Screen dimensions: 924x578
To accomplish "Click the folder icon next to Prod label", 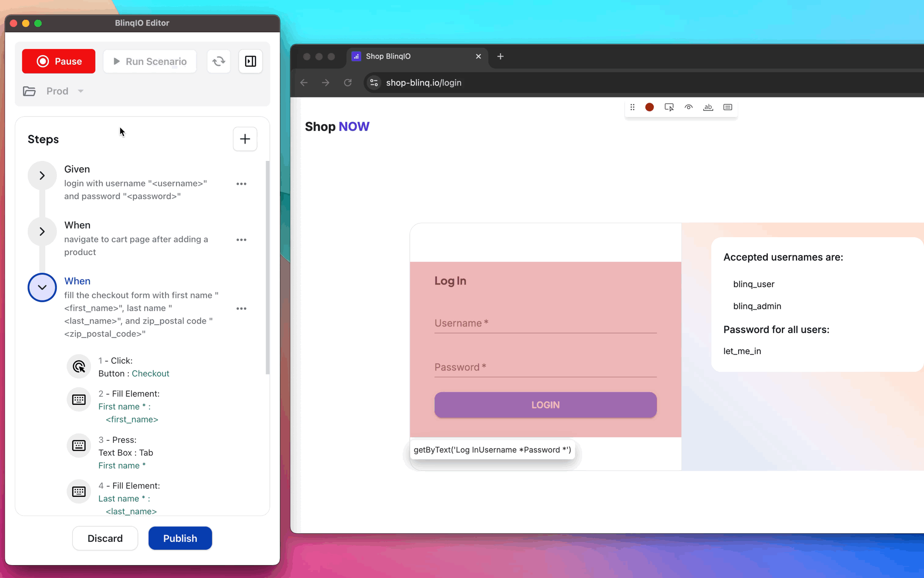I will (29, 91).
